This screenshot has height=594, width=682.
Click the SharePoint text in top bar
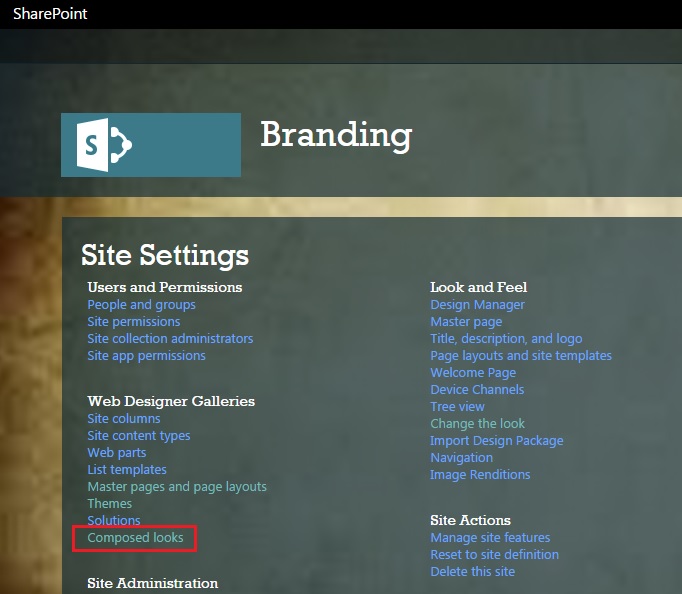coord(50,13)
